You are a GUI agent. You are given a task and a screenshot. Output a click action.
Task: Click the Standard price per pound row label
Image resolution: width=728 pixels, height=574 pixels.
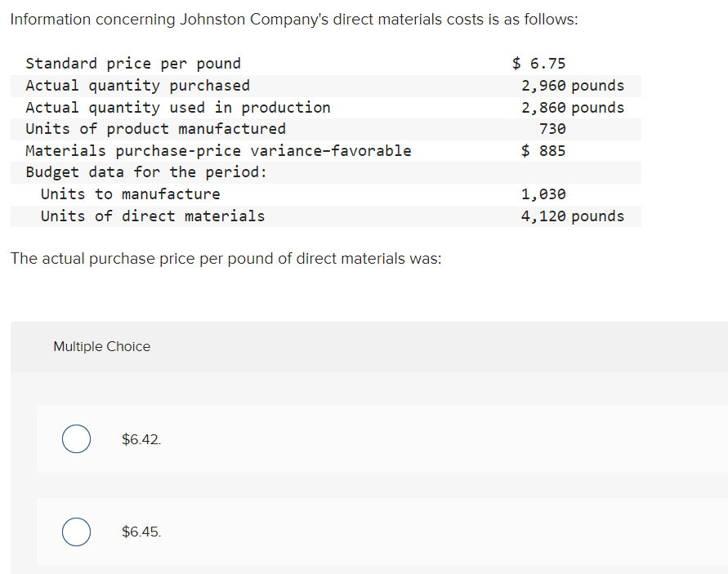tap(133, 64)
